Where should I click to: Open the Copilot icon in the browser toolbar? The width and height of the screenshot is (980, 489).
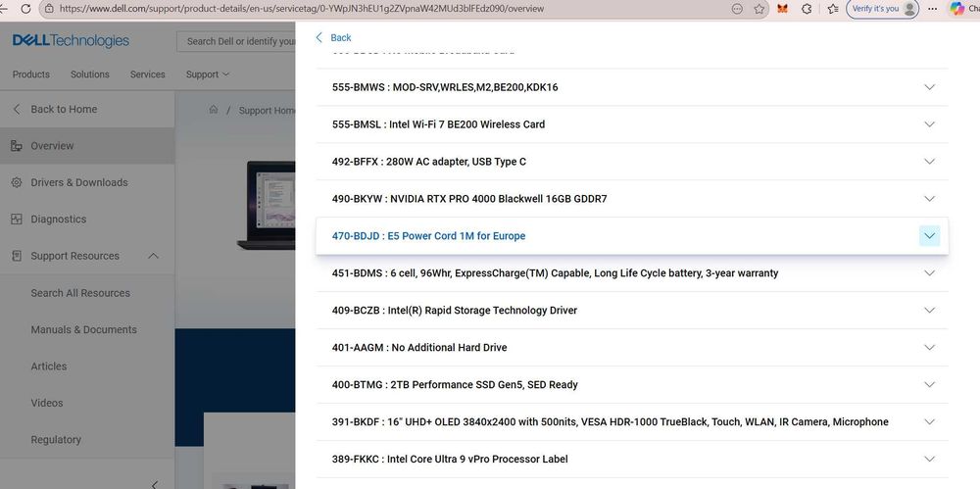956,9
